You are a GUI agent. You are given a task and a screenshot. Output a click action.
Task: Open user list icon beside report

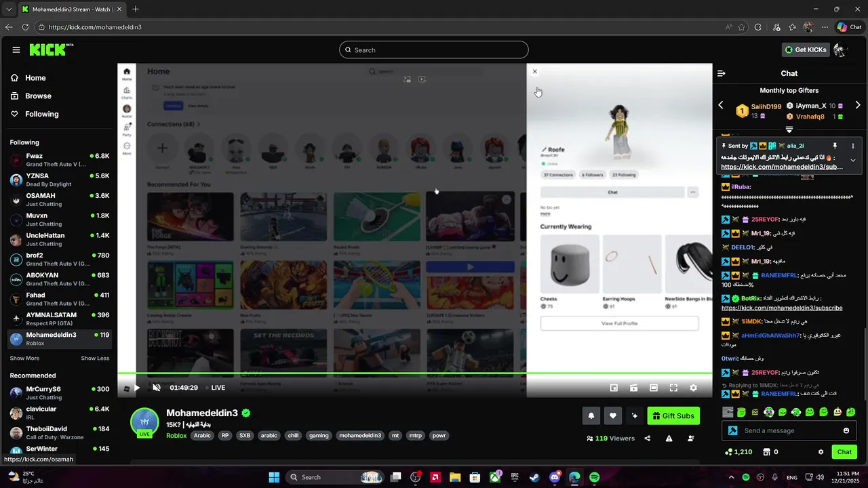tap(691, 439)
